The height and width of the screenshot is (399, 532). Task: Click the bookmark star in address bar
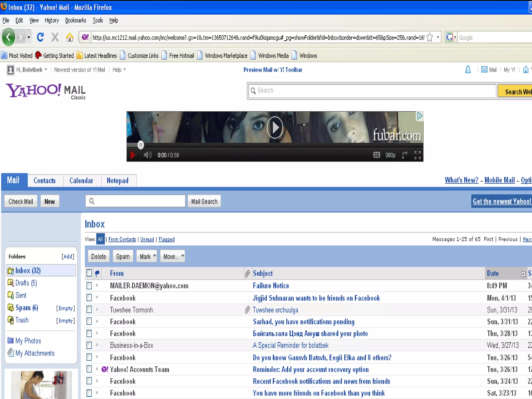click(x=430, y=37)
